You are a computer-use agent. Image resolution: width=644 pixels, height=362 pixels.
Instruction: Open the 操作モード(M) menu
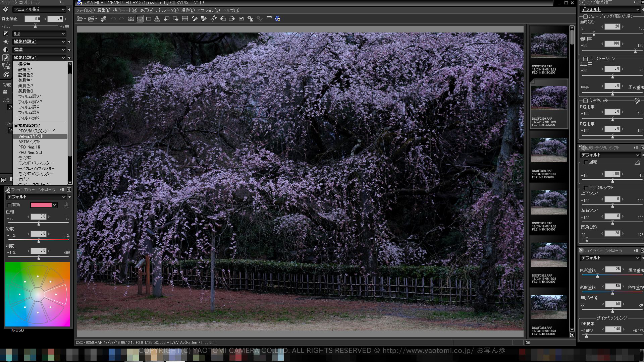[125, 10]
